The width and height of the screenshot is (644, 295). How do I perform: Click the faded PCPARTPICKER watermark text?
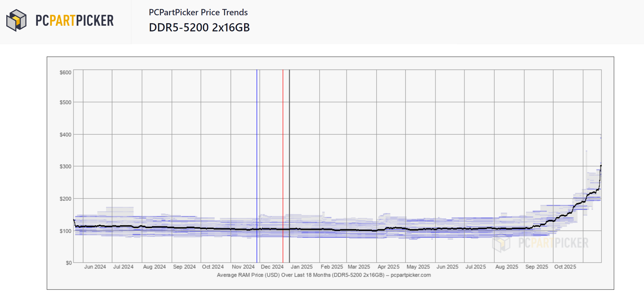pos(553,243)
